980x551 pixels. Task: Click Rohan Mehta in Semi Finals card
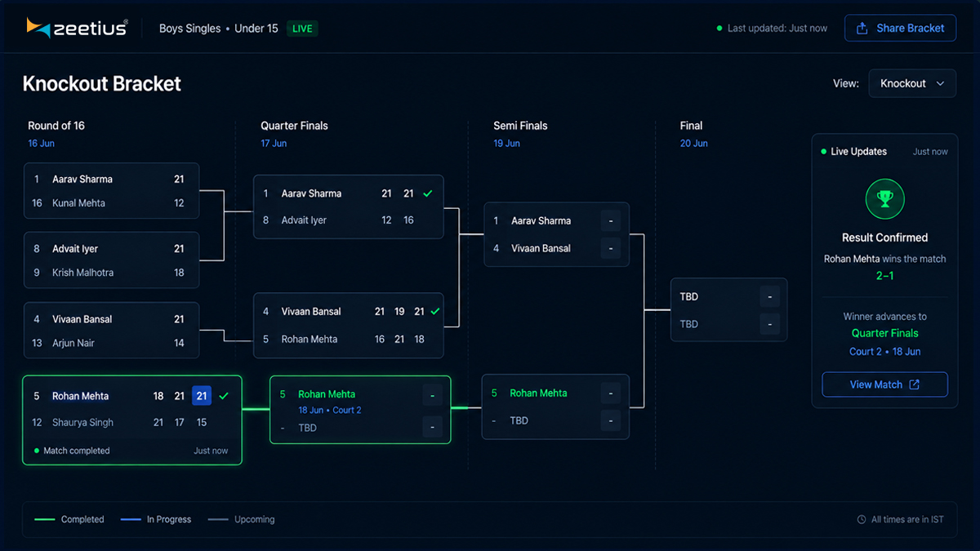pos(538,393)
